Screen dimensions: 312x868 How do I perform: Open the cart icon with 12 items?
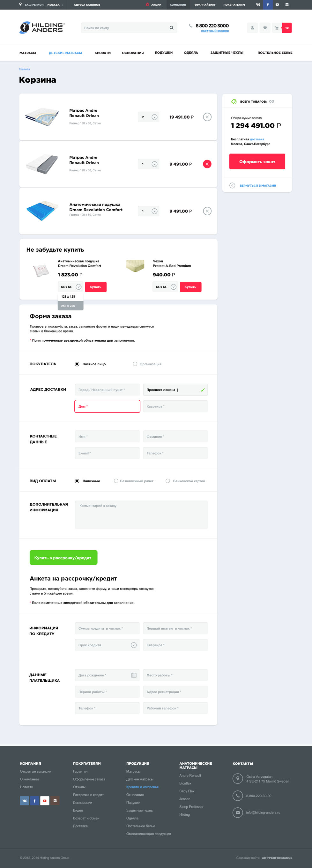(282, 28)
